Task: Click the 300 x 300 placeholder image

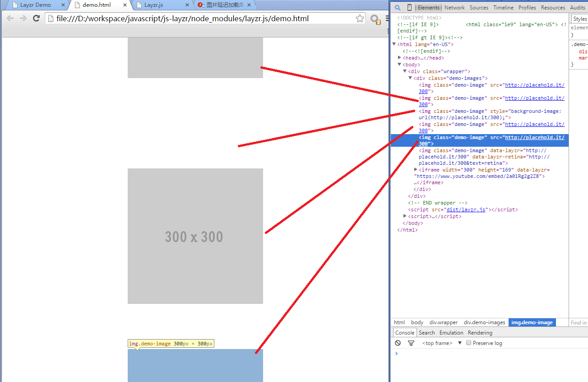Action: click(195, 236)
